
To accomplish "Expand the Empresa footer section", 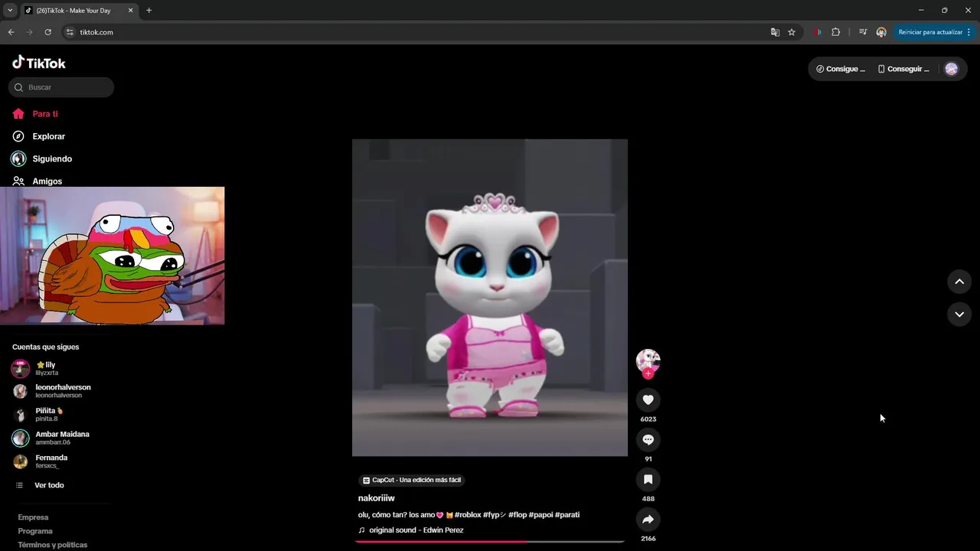I will 33,517.
